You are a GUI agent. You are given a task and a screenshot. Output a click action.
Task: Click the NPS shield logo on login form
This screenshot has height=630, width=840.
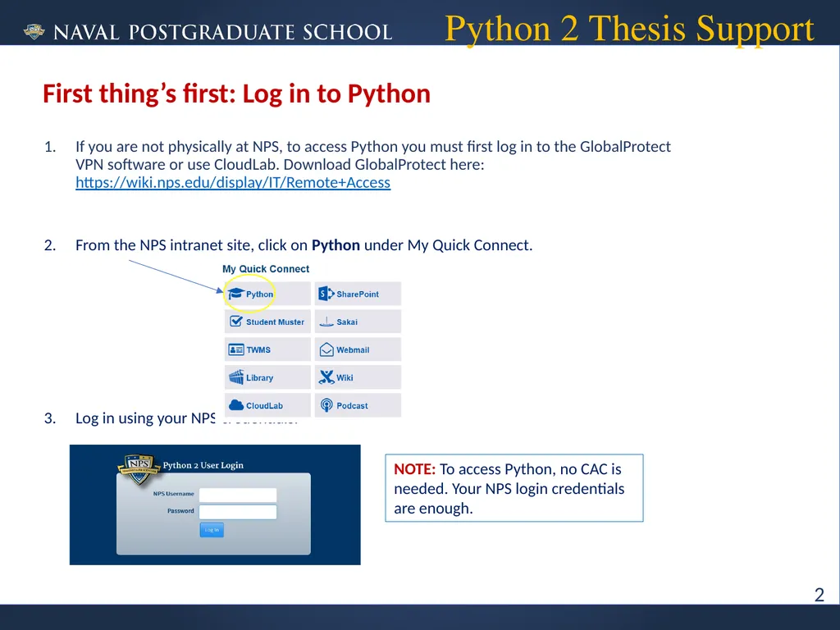[139, 469]
